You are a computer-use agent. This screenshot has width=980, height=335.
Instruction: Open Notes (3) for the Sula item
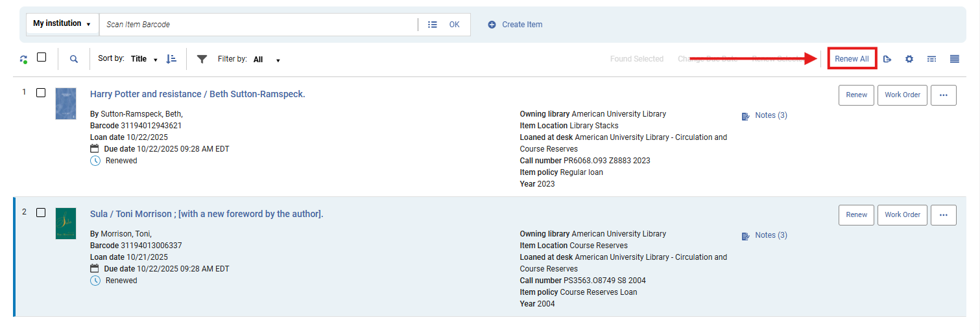pyautogui.click(x=771, y=235)
